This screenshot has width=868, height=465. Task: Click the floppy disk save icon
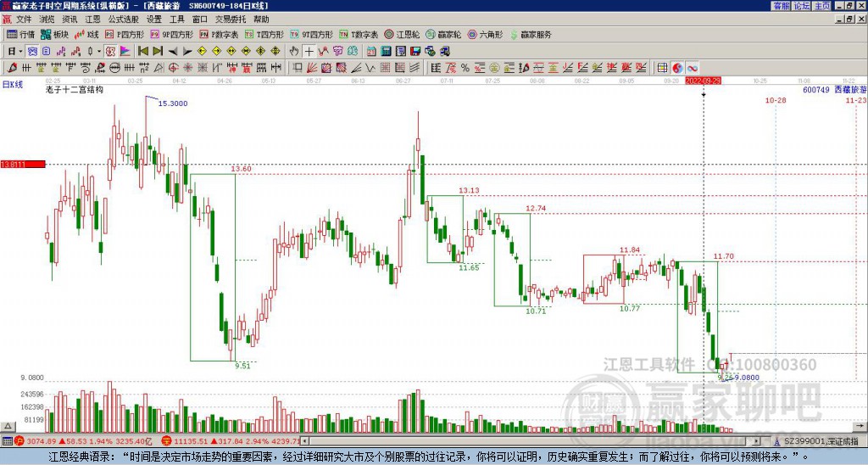pyautogui.click(x=415, y=52)
